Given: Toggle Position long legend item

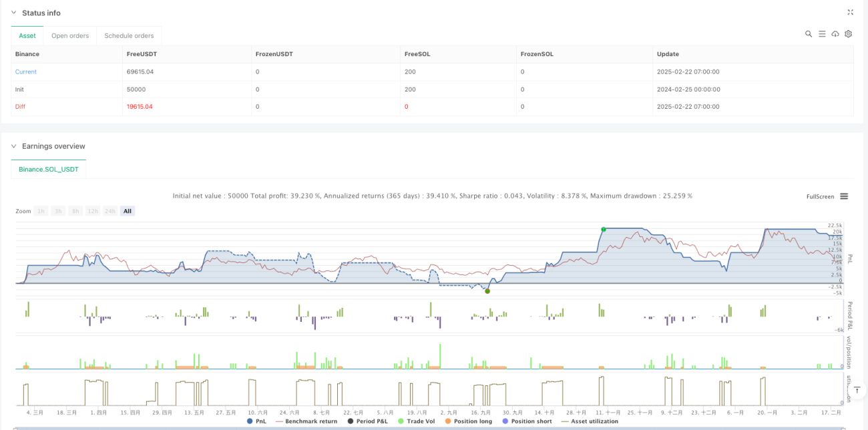Looking at the screenshot, I should coord(471,421).
